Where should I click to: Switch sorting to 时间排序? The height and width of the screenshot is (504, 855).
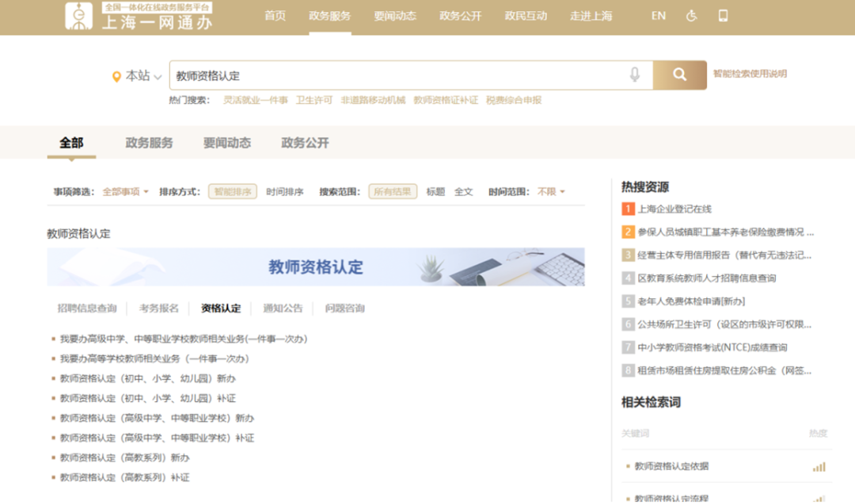pyautogui.click(x=284, y=191)
